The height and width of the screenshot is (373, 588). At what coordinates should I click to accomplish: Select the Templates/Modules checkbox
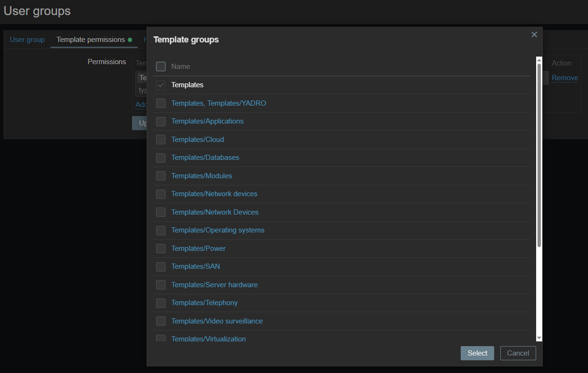click(161, 176)
